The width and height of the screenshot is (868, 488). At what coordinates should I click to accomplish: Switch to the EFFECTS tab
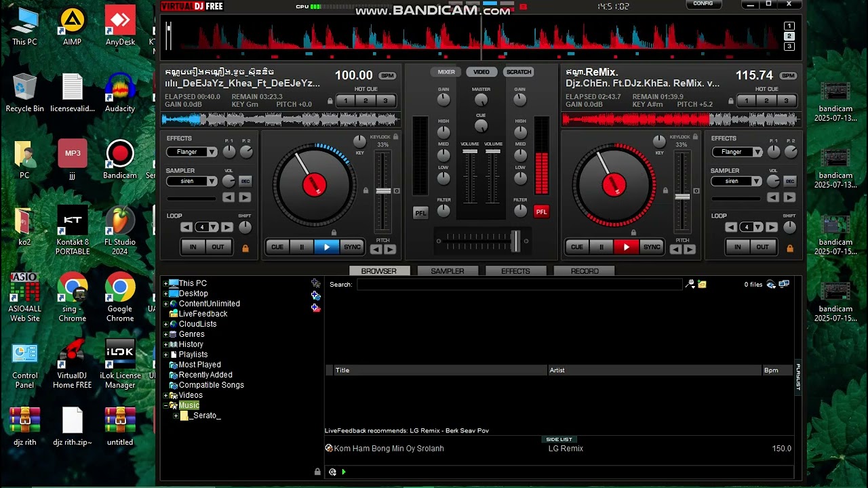[515, 271]
